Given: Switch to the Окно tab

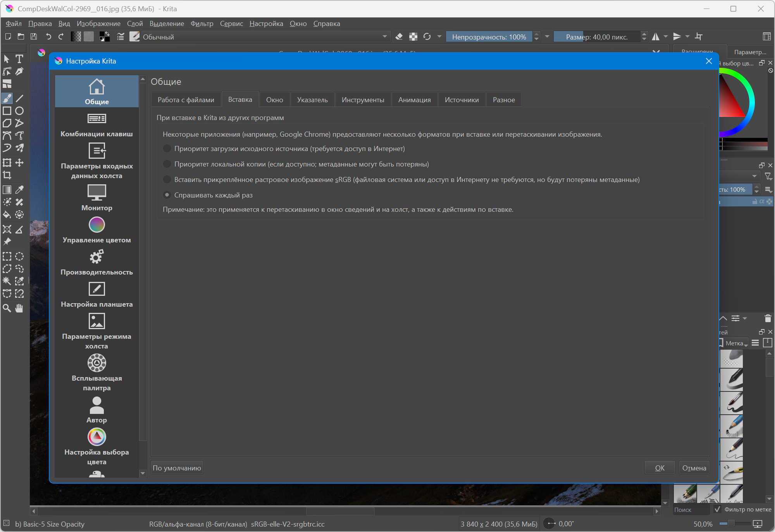Looking at the screenshot, I should [275, 100].
